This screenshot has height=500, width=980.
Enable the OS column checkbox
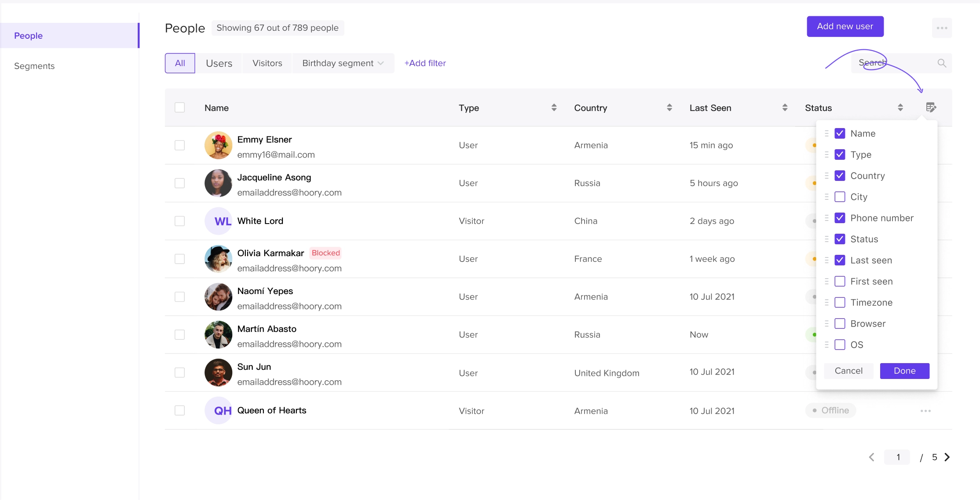(840, 345)
